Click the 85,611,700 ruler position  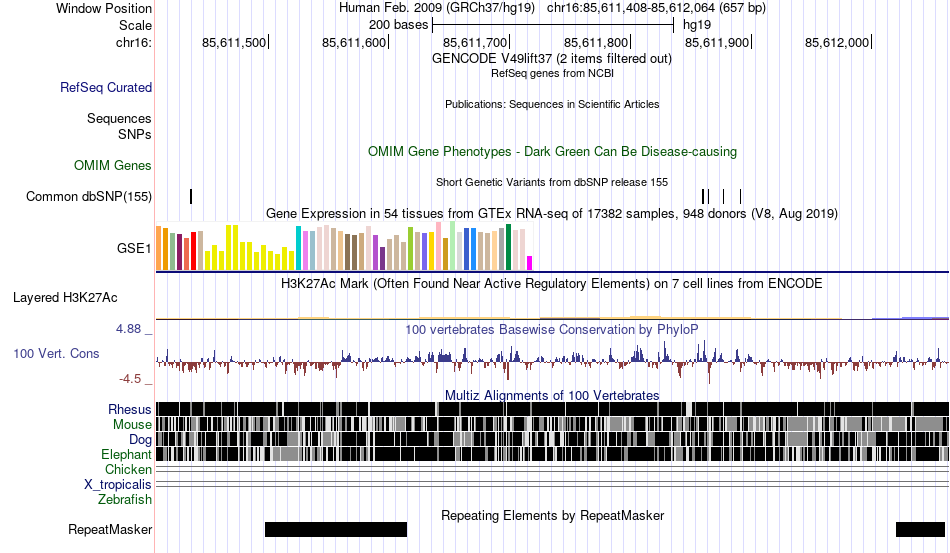475,42
